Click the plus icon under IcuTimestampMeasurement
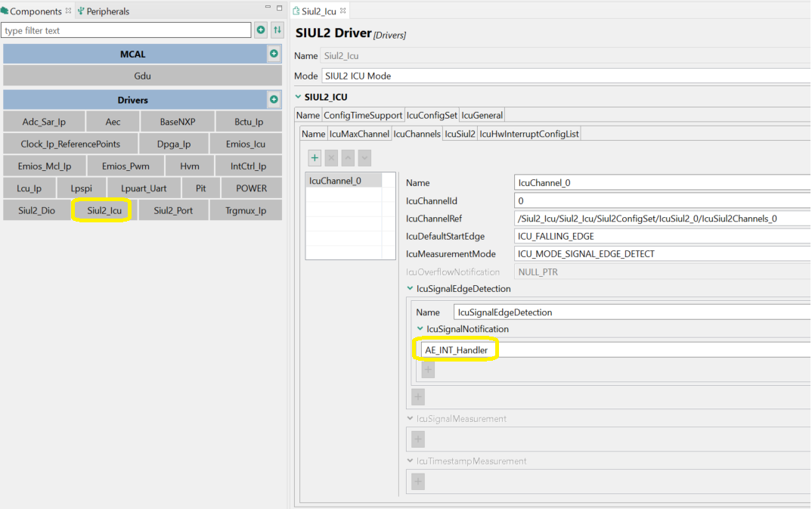 tap(418, 481)
